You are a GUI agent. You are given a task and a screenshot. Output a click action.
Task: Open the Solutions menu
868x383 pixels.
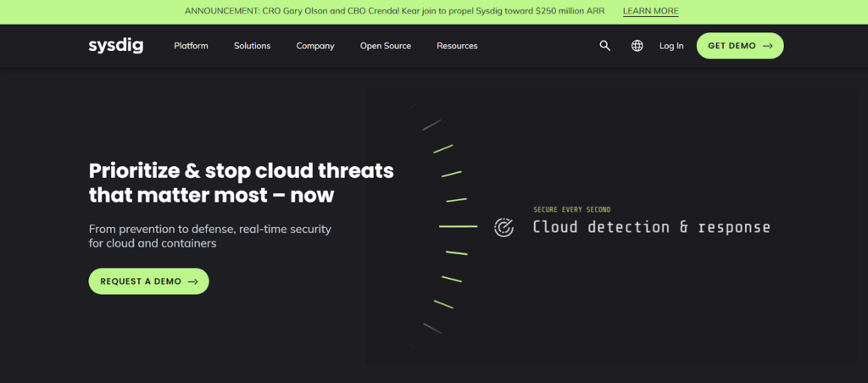click(x=252, y=46)
